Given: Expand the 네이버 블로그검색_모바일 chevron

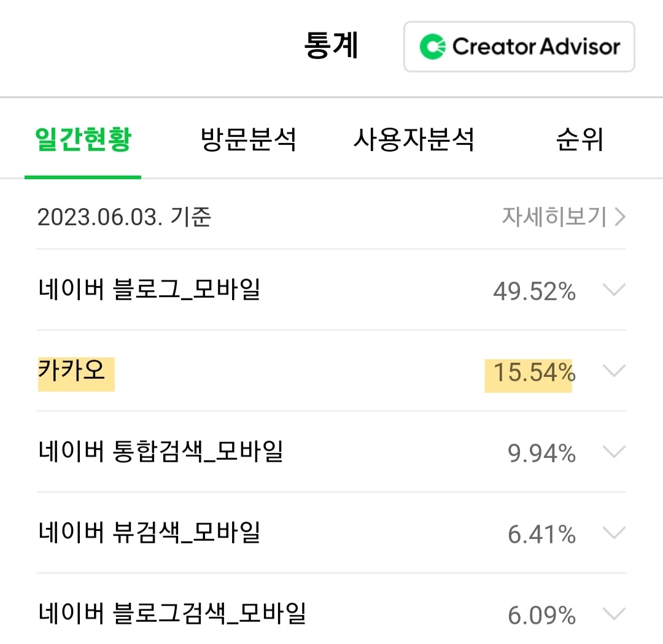Looking at the screenshot, I should (x=614, y=613).
